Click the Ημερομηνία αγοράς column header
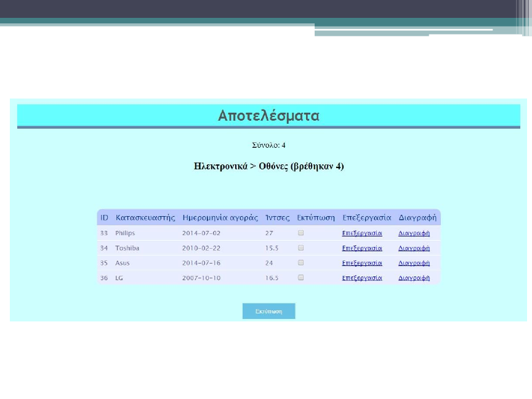 (220, 218)
